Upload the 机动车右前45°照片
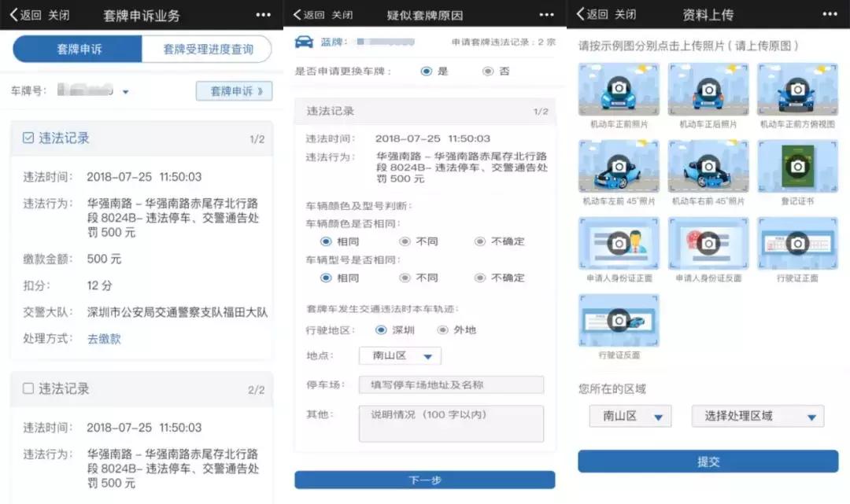Screen dimensions: 850x504 (708, 167)
